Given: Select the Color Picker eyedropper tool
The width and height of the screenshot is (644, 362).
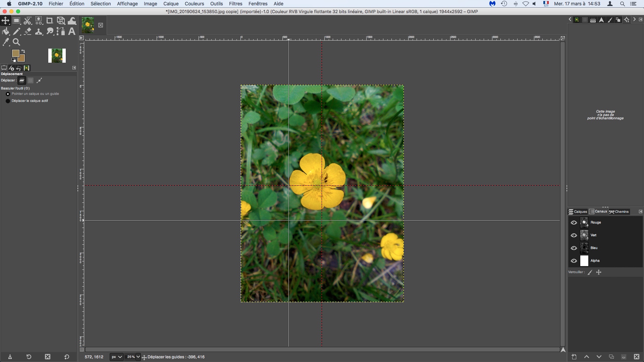Looking at the screenshot, I should click(6, 42).
